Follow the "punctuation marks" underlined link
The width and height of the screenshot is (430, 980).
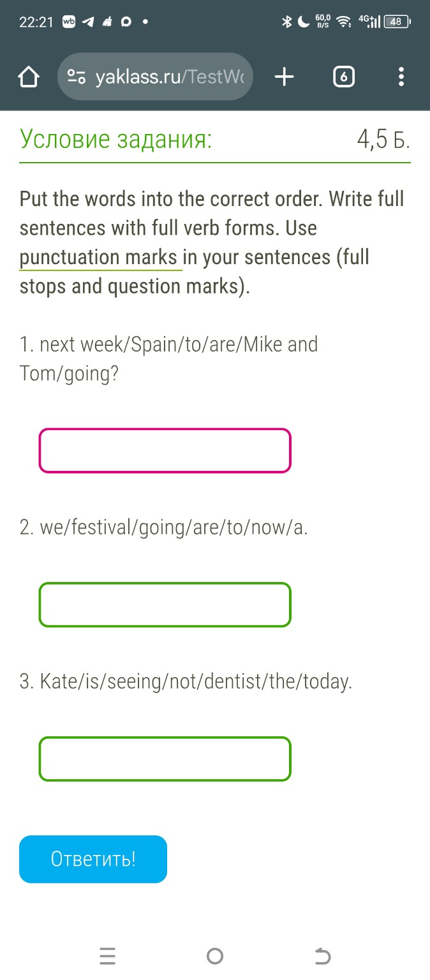[99, 258]
